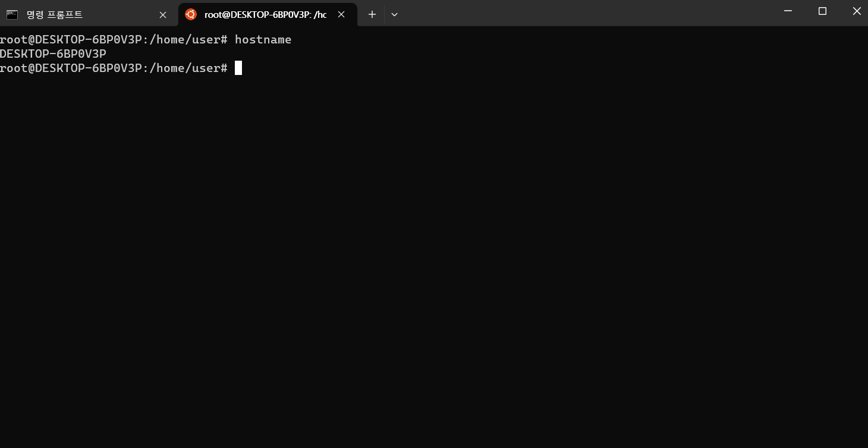Click the blinking block cursor

238,68
